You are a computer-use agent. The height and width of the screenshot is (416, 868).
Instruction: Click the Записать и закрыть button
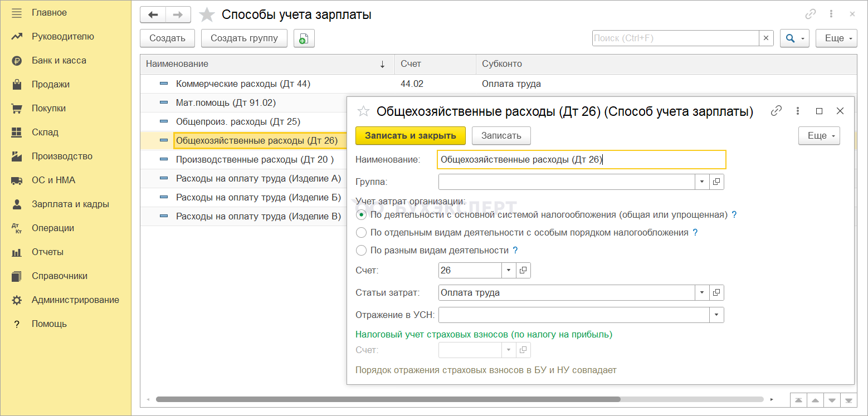click(x=409, y=135)
